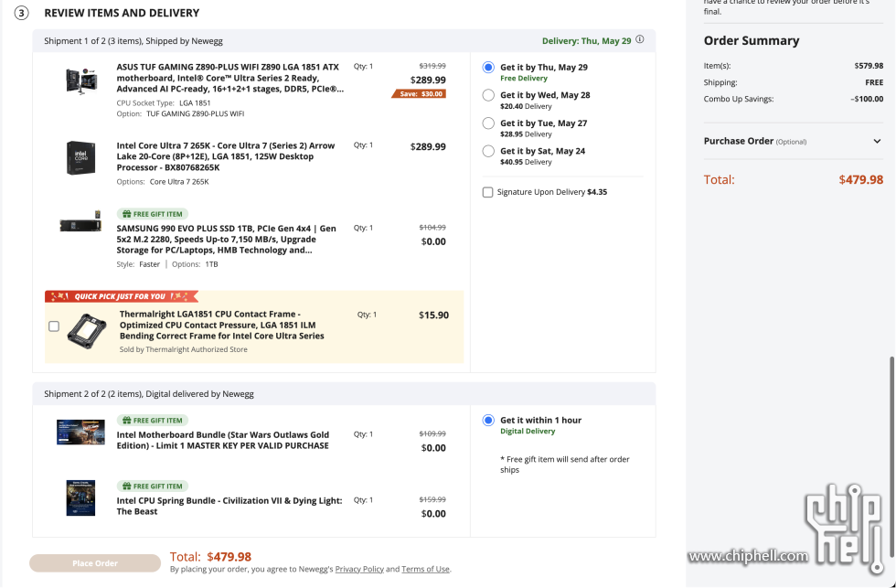Open SAMSUNG 990 EVO PLUS SSD title
The image size is (896, 588).
[x=227, y=239]
